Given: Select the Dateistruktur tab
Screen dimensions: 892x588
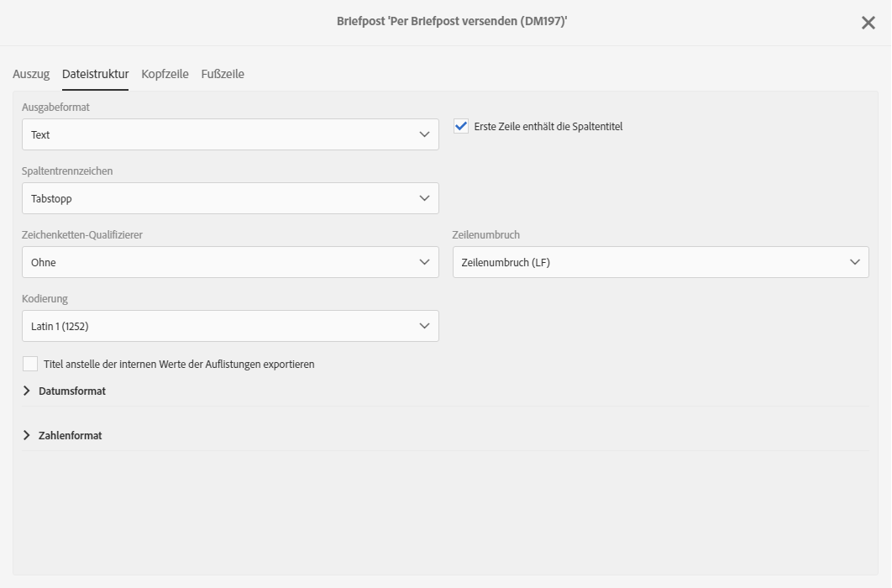Looking at the screenshot, I should pos(95,74).
